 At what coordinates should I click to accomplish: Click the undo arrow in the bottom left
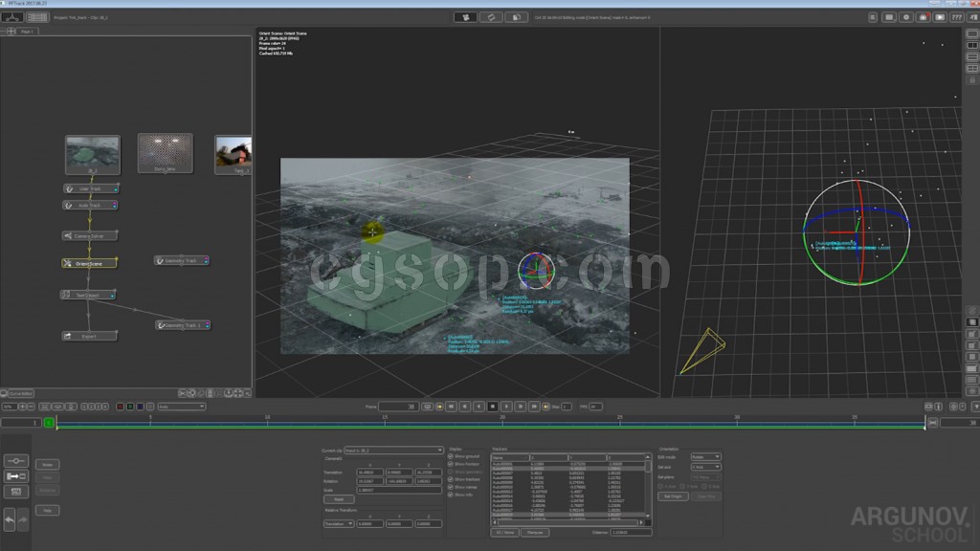pyautogui.click(x=10, y=519)
